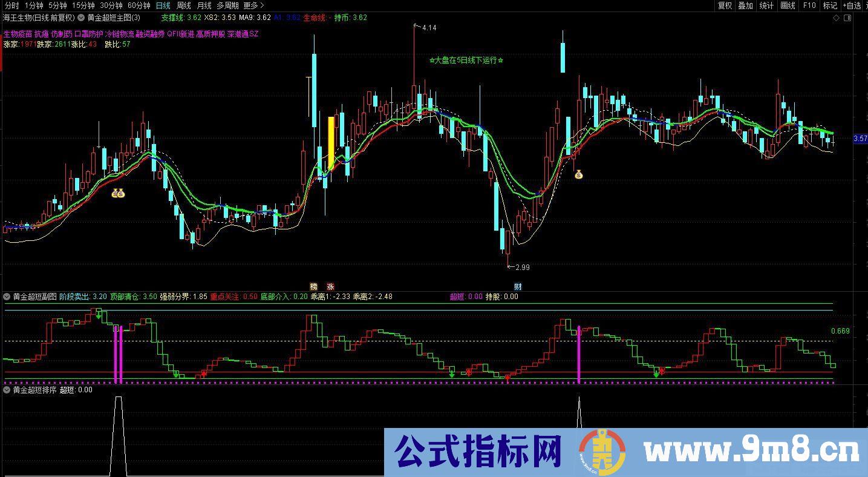Click the double money bag marker
Viewport: 868px width, 477px height.
pos(118,194)
